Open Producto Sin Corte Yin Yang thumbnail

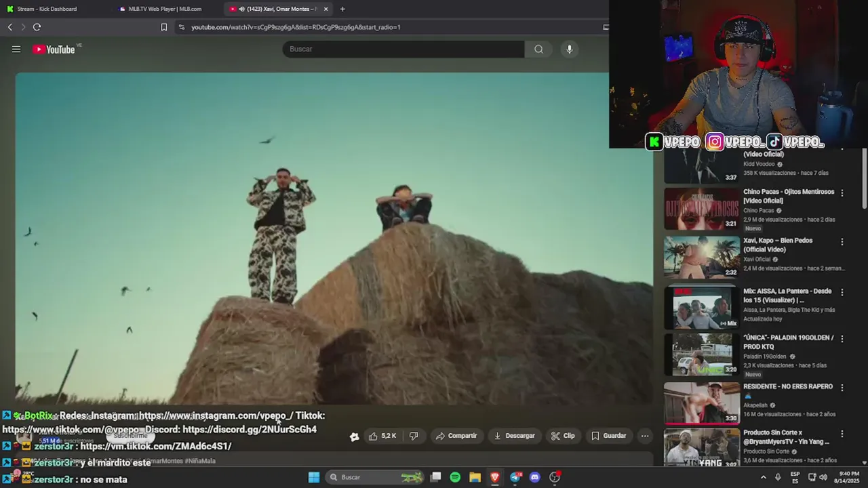pyautogui.click(x=702, y=447)
